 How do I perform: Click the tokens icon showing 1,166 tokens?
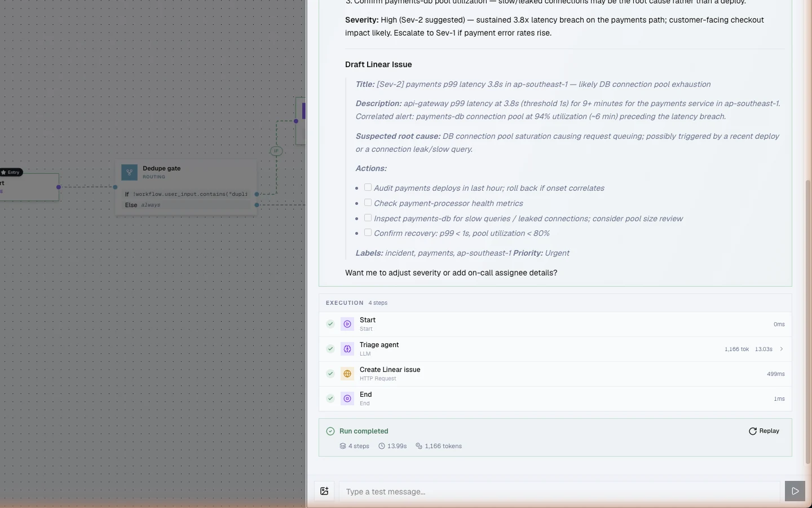point(419,446)
